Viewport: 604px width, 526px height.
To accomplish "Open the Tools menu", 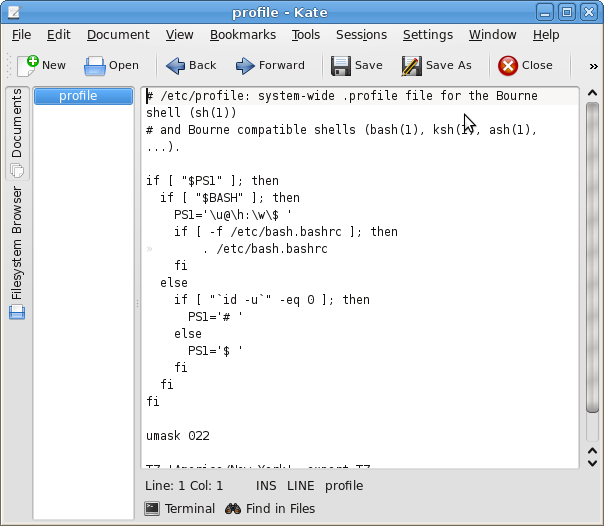I will pos(305,35).
